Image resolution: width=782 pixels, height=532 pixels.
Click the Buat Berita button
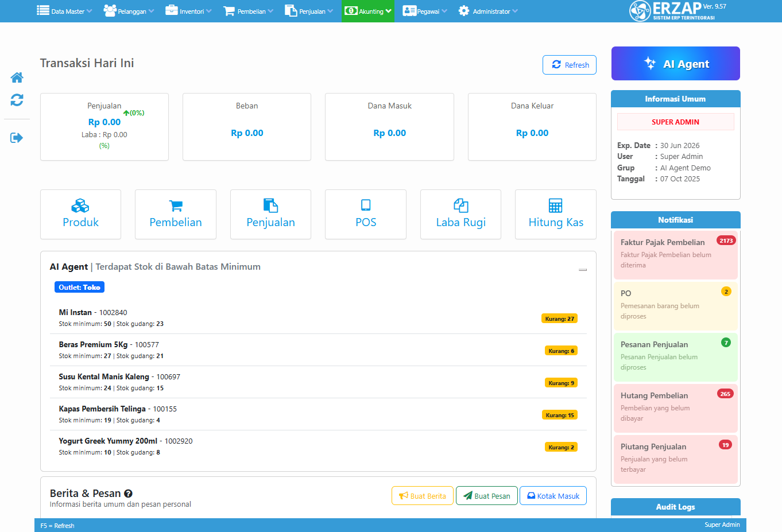423,496
